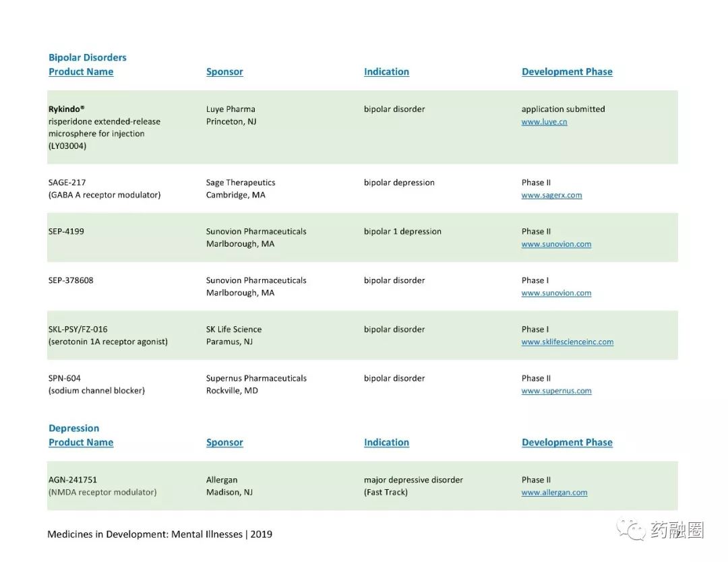Click the SAGE-217 product entry
This screenshot has height=562, width=728.
pos(104,189)
